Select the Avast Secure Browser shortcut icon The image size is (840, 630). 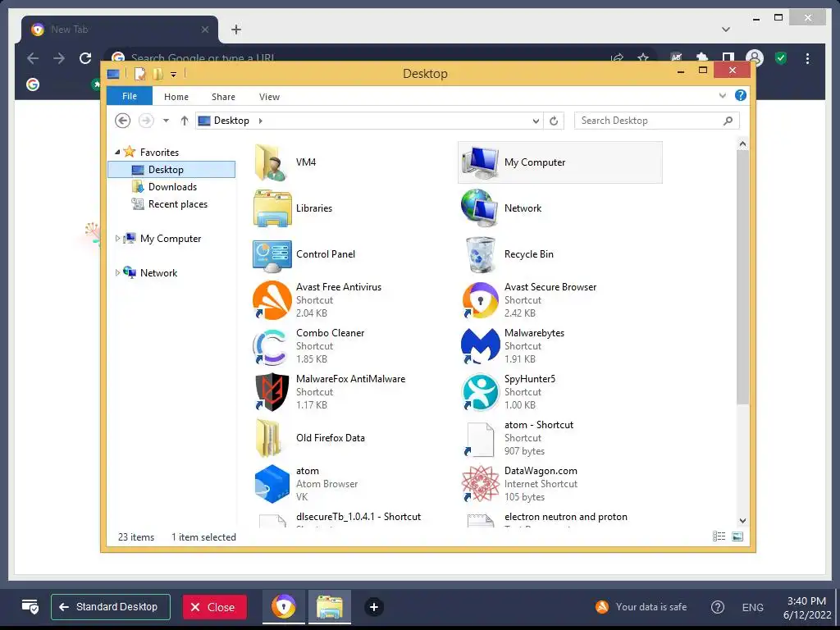(x=480, y=300)
